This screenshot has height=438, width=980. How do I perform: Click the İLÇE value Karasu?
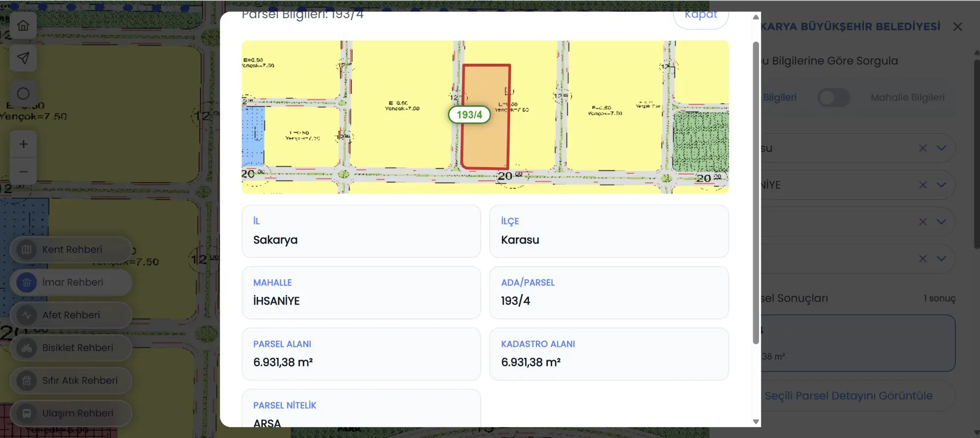coord(520,240)
